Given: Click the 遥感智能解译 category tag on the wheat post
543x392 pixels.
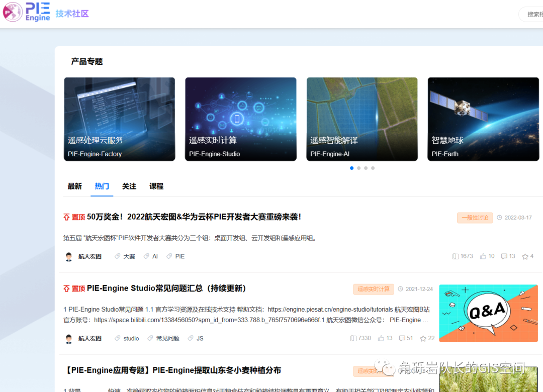Looking at the screenshot, I should [373, 370].
